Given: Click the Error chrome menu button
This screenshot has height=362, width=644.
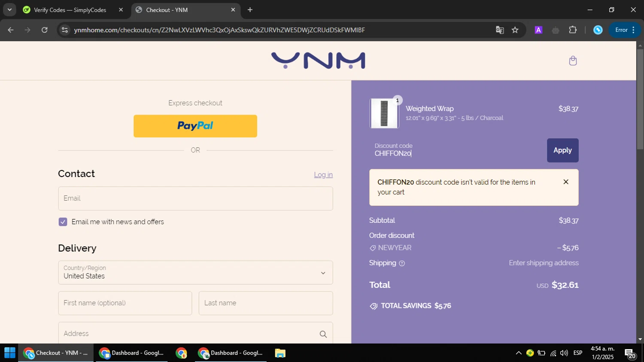Looking at the screenshot, I should click(625, 30).
